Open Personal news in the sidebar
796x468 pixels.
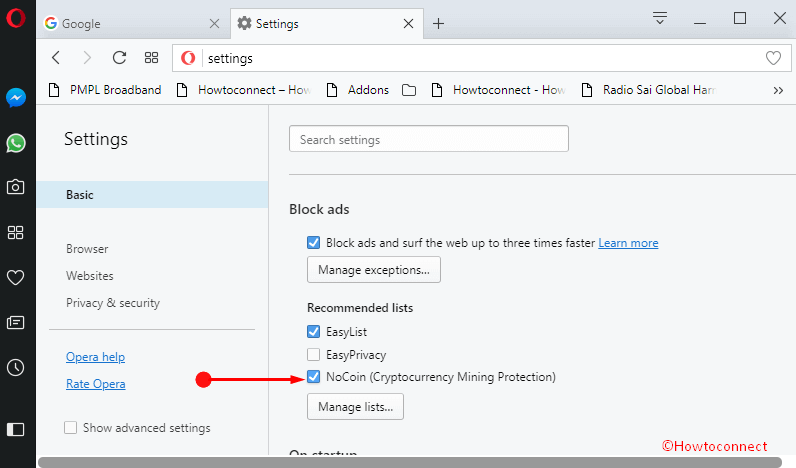(16, 322)
